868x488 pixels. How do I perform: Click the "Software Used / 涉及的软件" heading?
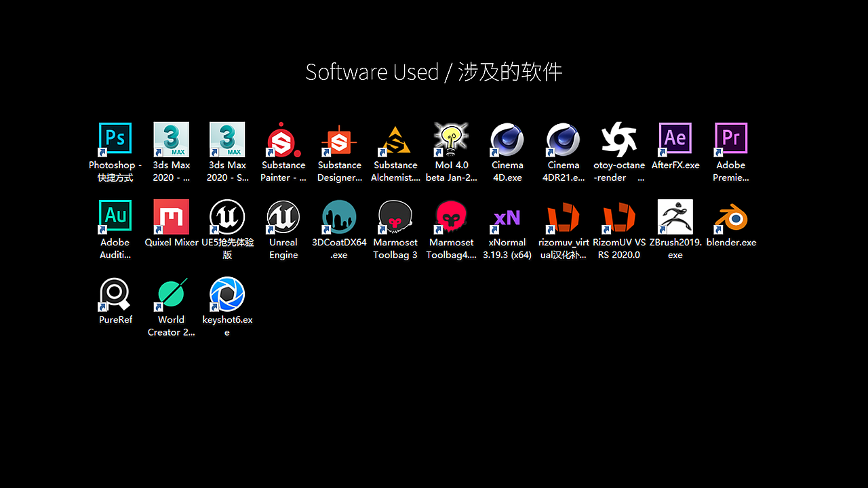click(x=434, y=72)
